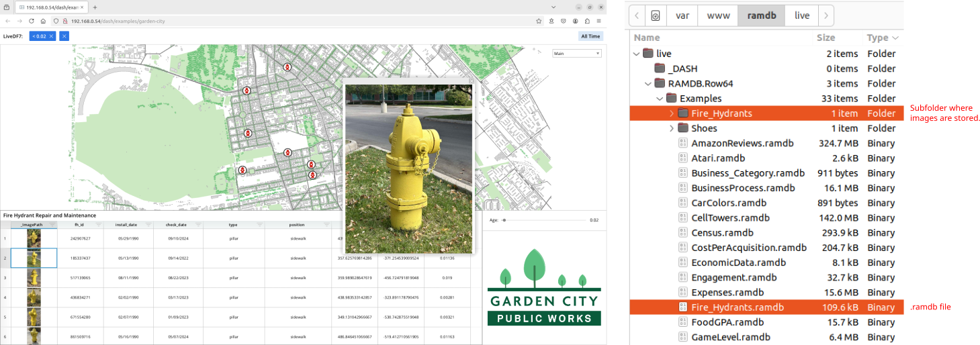Collapse the Examples folder tree
980x345 pixels.
pyautogui.click(x=660, y=99)
